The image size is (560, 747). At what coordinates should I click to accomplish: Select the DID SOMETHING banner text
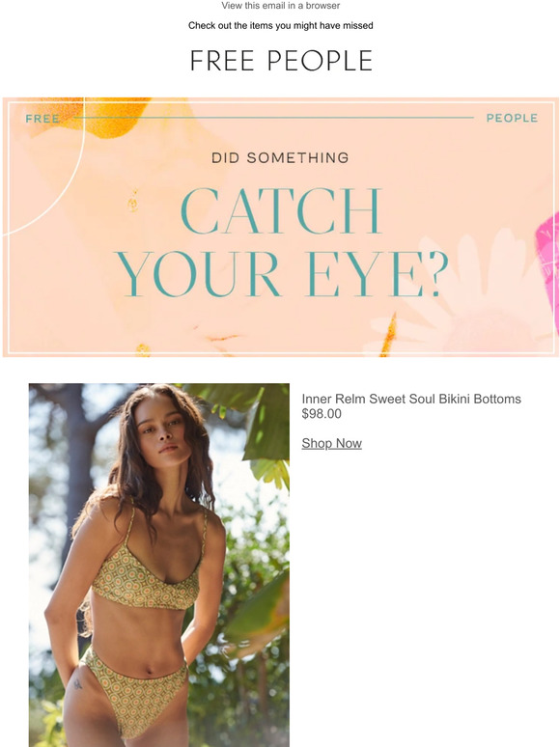point(280,157)
